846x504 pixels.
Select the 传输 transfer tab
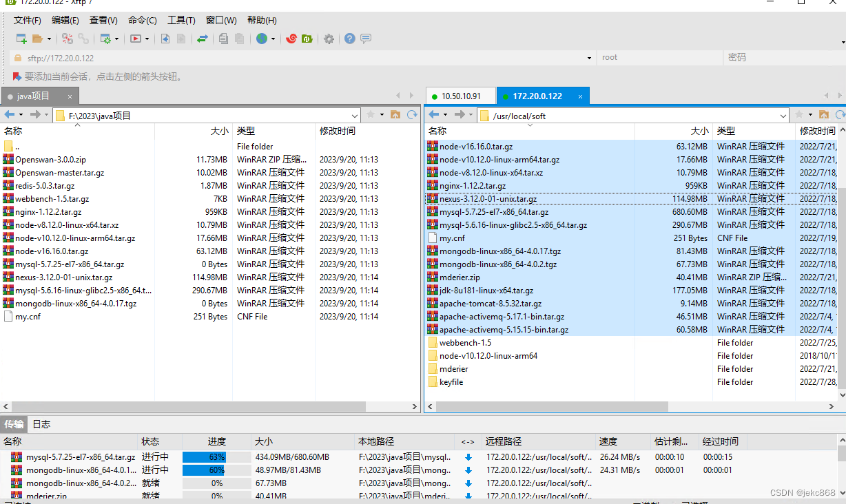[x=14, y=424]
